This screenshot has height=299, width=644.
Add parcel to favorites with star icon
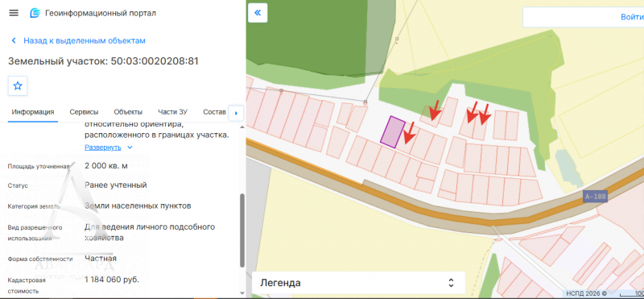[18, 86]
